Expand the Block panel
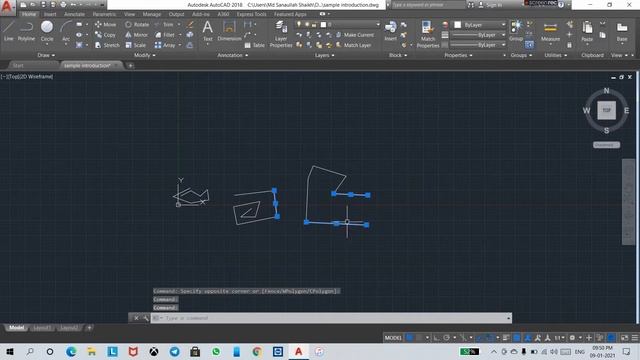 click(398, 55)
